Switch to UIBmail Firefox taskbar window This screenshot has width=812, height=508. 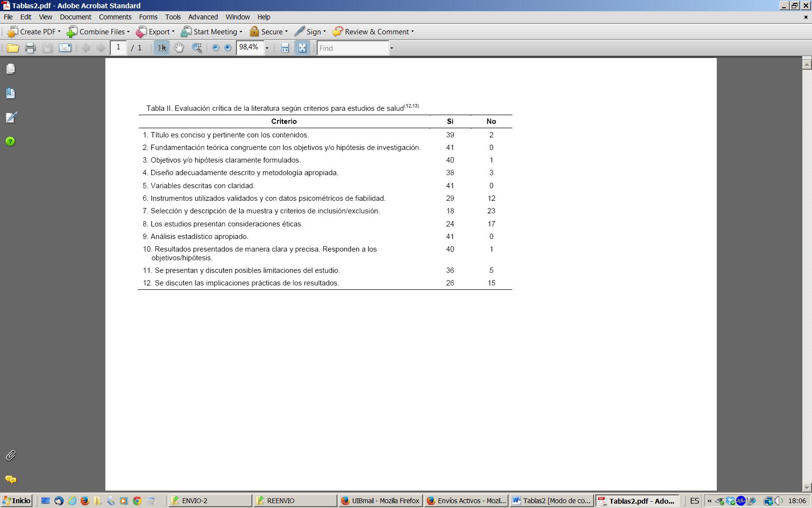tap(380, 501)
